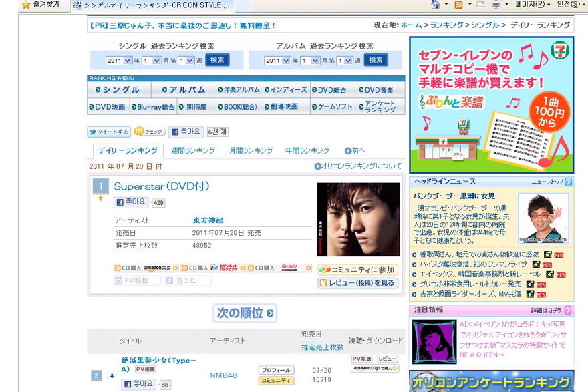Open the browser home icon
The image size is (588, 392).
click(436, 5)
